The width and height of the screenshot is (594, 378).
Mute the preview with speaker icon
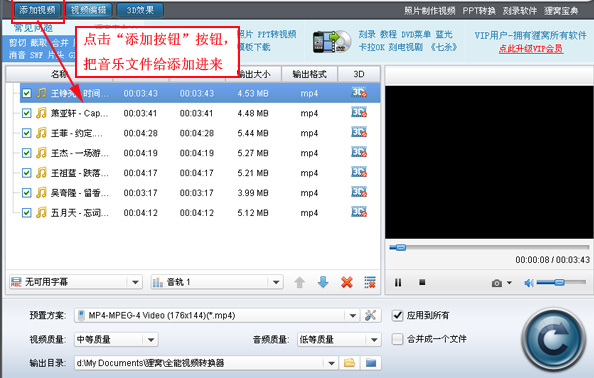(x=529, y=283)
